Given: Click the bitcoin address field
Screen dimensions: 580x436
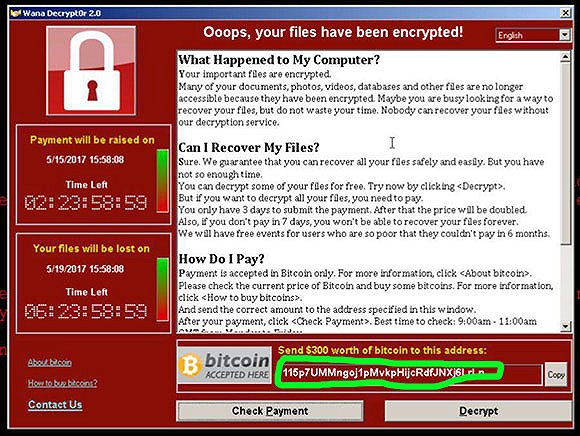Looking at the screenshot, I should (x=409, y=374).
